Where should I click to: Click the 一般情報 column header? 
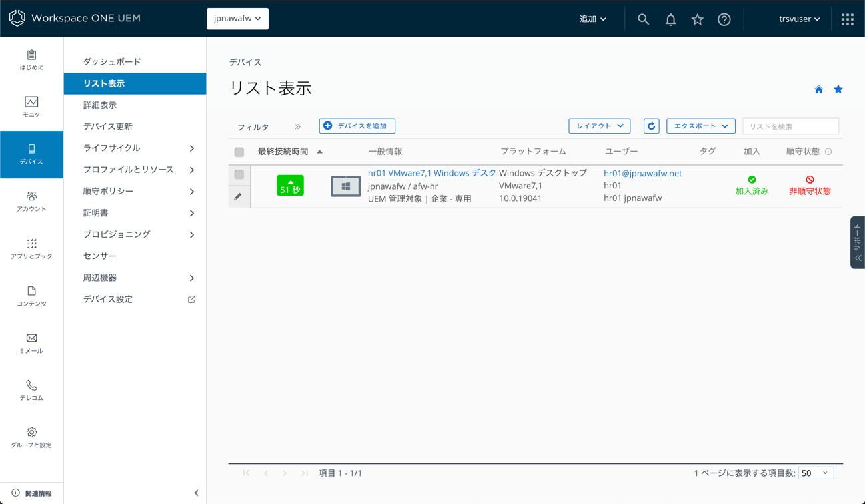click(385, 152)
